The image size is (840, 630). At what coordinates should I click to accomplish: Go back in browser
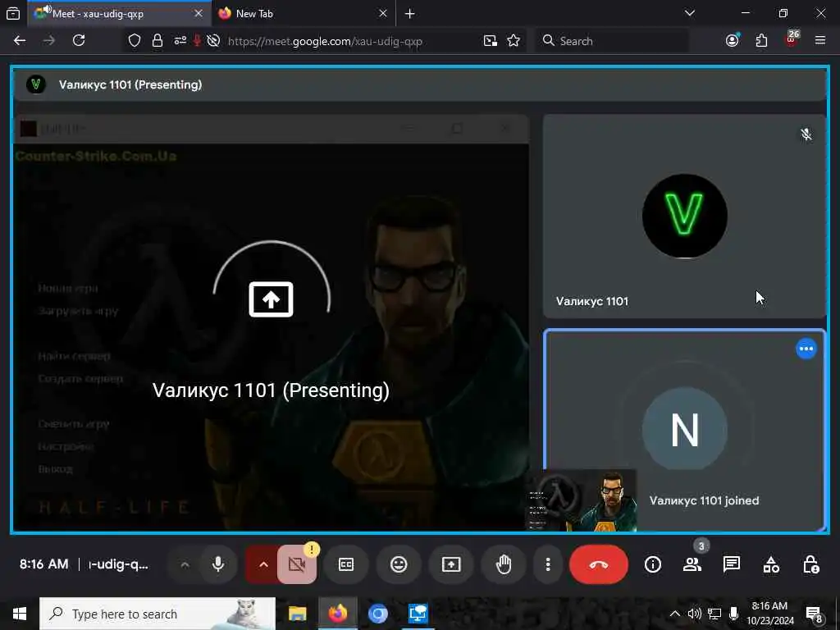tap(20, 41)
